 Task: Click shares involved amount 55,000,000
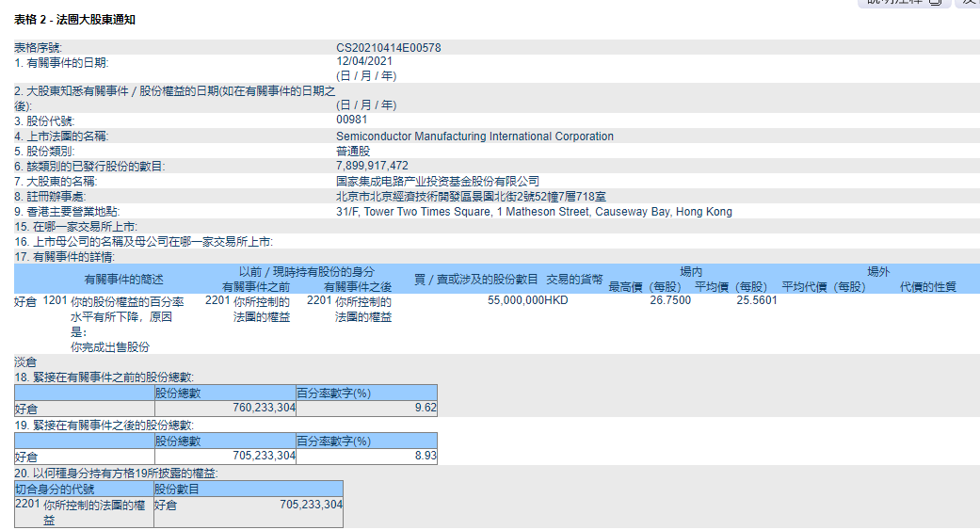(516, 300)
